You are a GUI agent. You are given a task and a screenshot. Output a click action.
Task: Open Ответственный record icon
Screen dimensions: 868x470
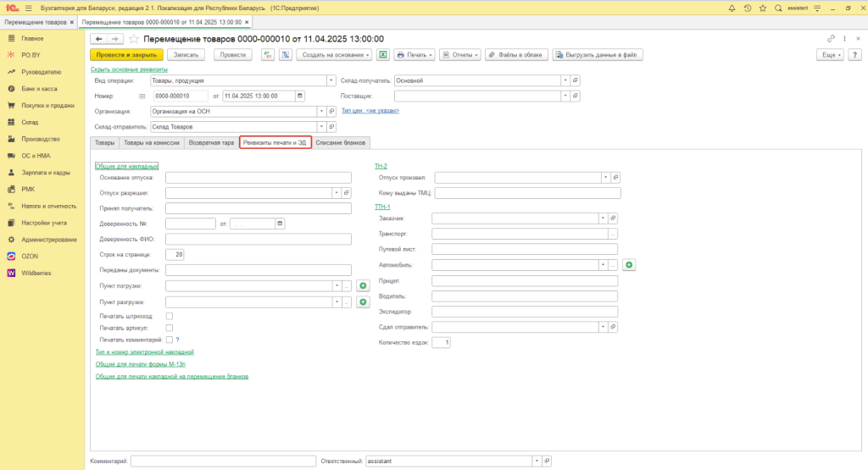point(547,461)
